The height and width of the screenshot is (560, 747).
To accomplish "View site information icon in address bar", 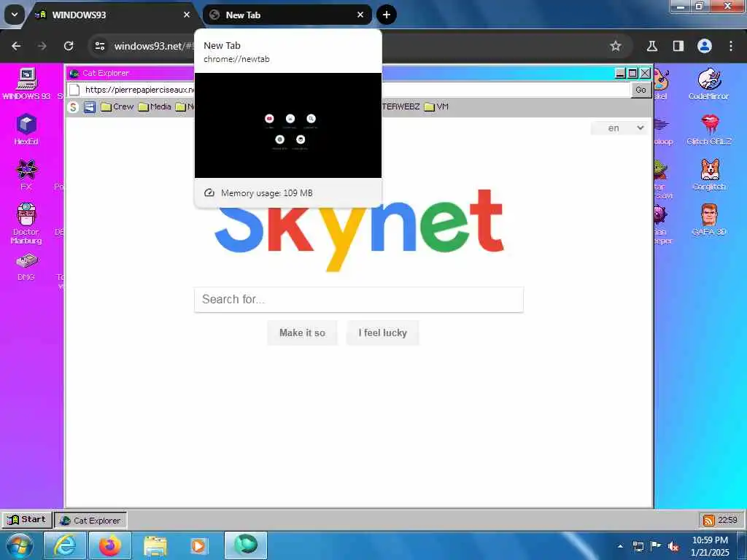I will click(x=99, y=46).
